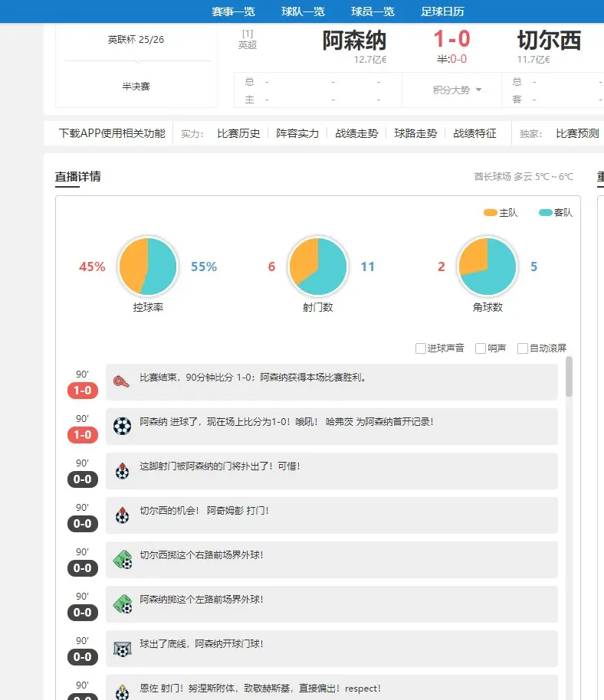604x700 pixels.
Task: Switch to the 阵容实力 tab
Action: (297, 133)
